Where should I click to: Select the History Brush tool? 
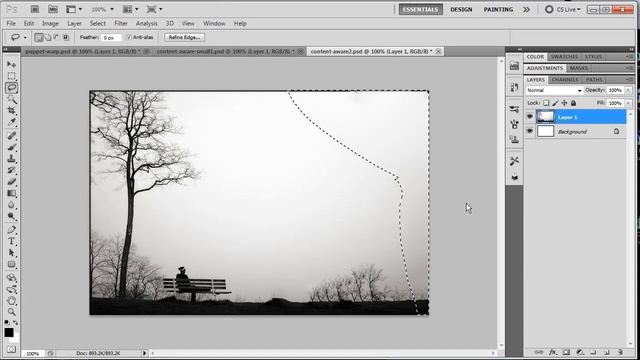pyautogui.click(x=11, y=170)
